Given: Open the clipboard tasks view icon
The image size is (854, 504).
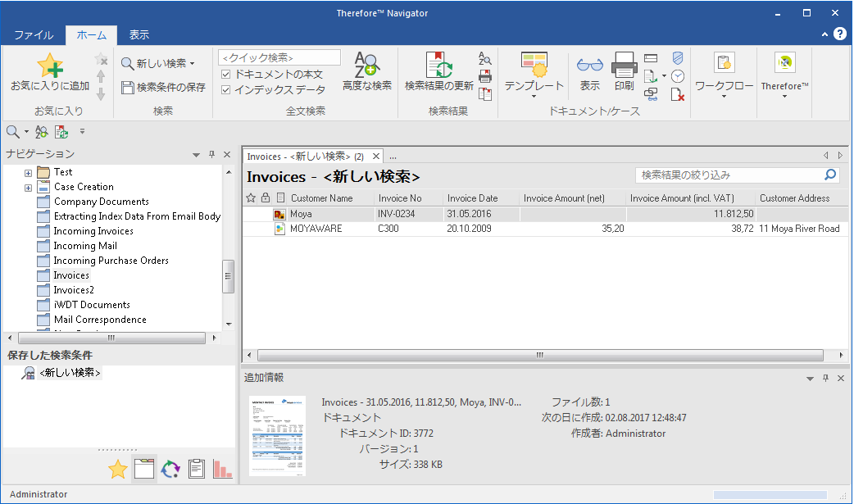Looking at the screenshot, I should coord(197,469).
